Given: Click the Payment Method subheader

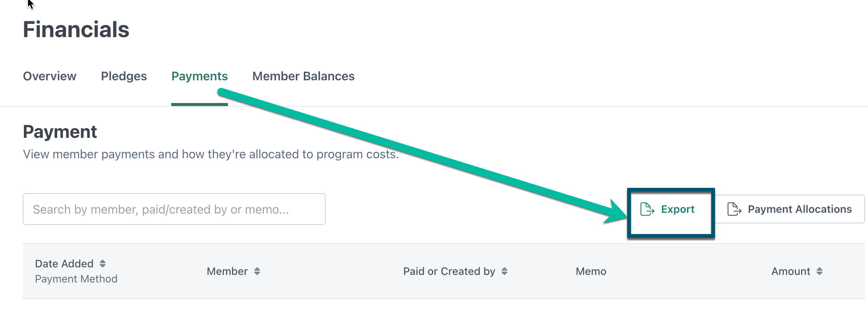Looking at the screenshot, I should click(76, 279).
